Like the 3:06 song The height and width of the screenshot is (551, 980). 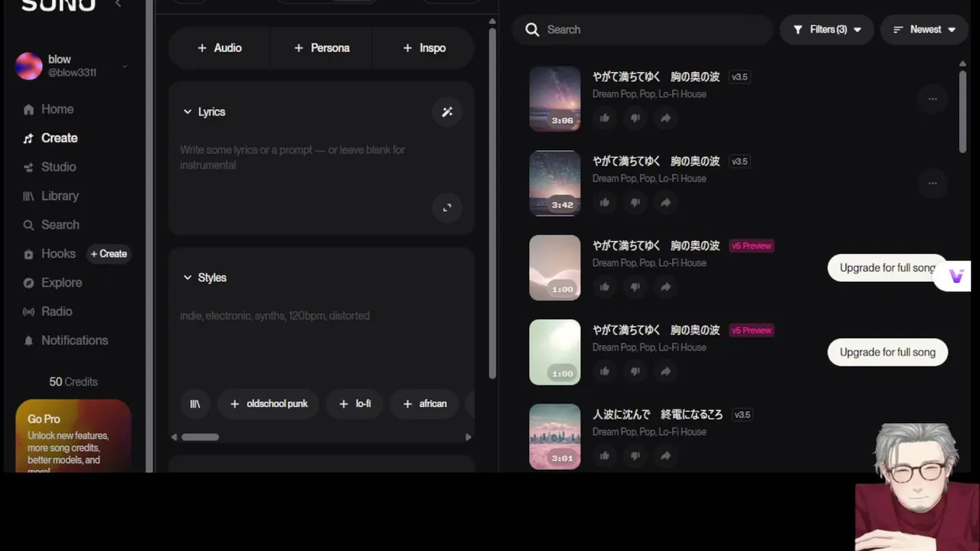pos(605,118)
